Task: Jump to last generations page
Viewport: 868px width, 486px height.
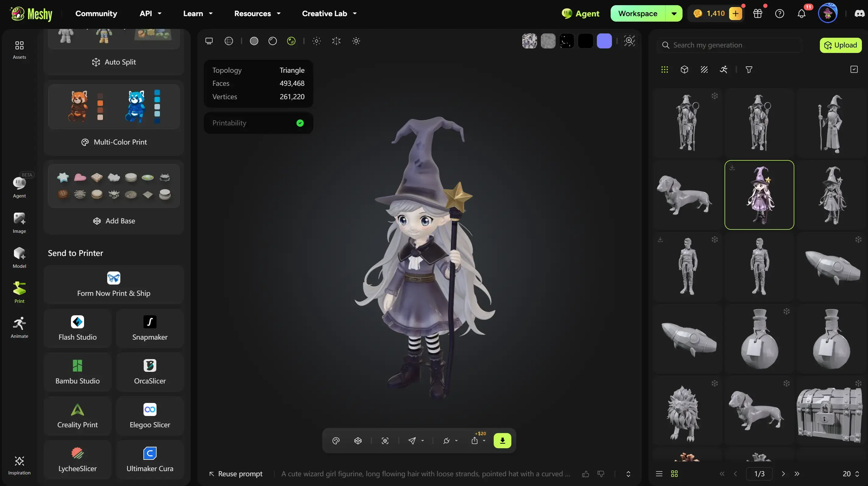Action: 797,474
